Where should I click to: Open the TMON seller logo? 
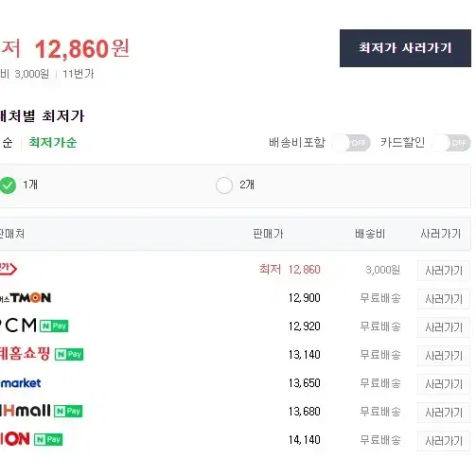click(26, 298)
